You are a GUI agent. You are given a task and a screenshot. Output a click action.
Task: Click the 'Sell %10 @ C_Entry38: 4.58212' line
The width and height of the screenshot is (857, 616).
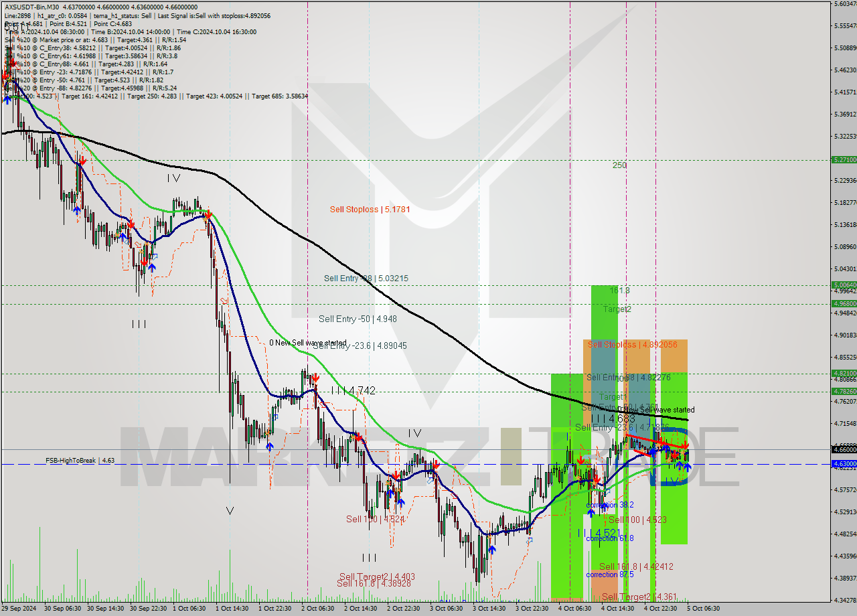(92, 48)
